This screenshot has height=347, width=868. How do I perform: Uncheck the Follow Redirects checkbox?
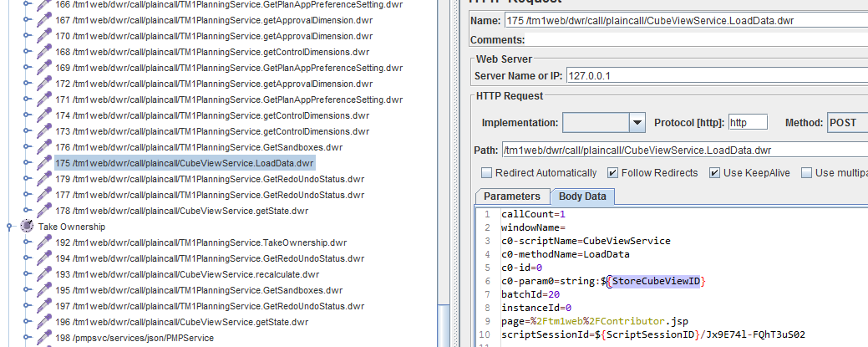pos(612,173)
